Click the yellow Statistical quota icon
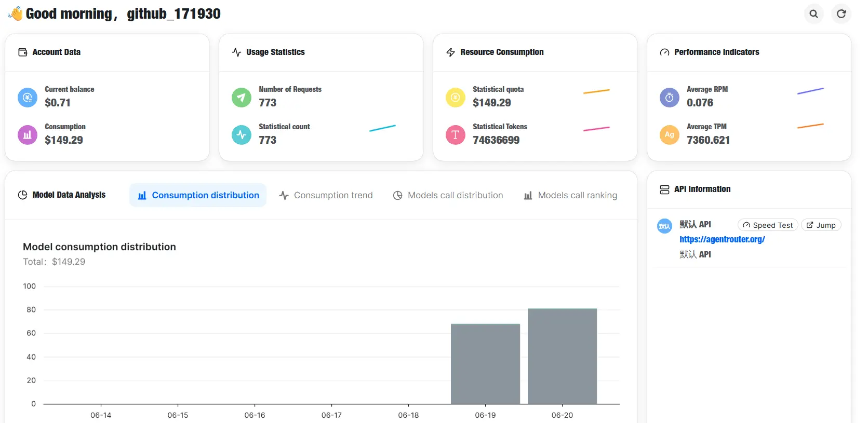The height and width of the screenshot is (423, 868). 456,97
